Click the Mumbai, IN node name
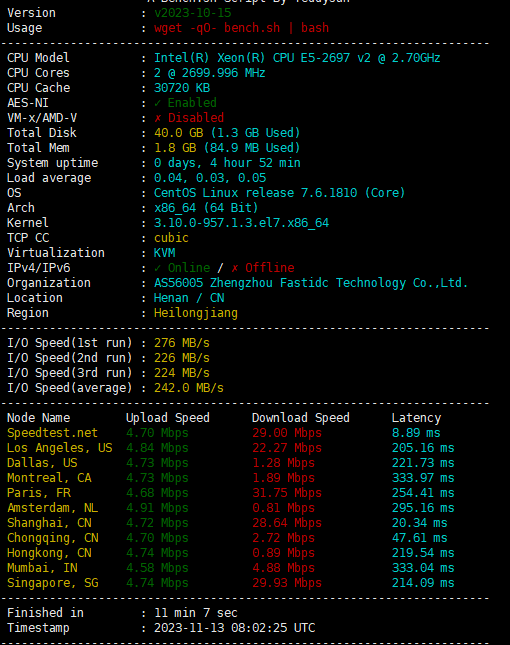This screenshot has height=645, width=510. [x=42, y=568]
